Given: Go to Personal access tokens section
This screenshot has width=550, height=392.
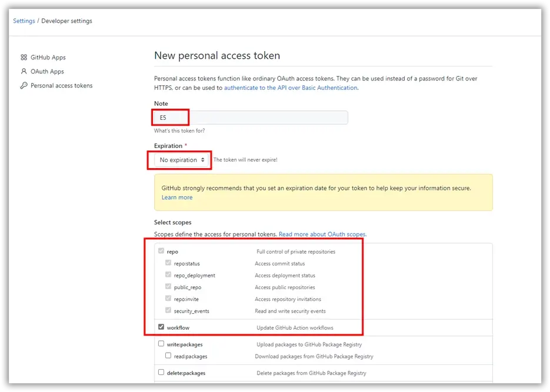Looking at the screenshot, I should [x=61, y=85].
